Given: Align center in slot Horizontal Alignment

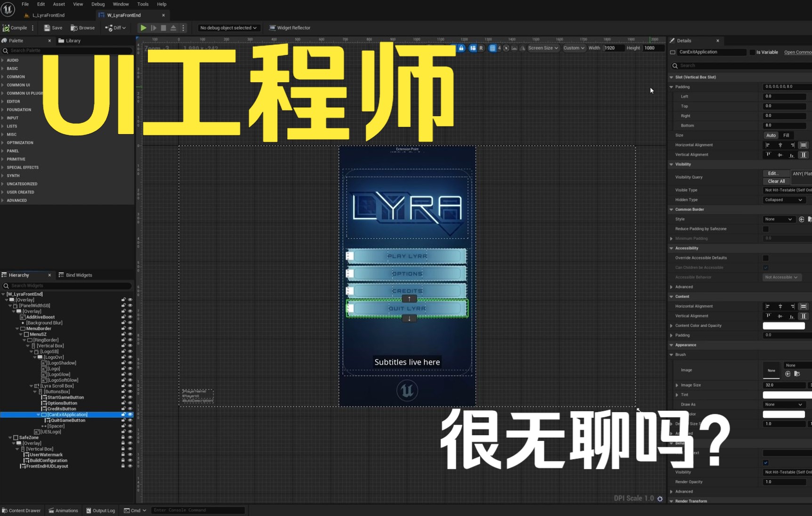Looking at the screenshot, I should pos(780,145).
